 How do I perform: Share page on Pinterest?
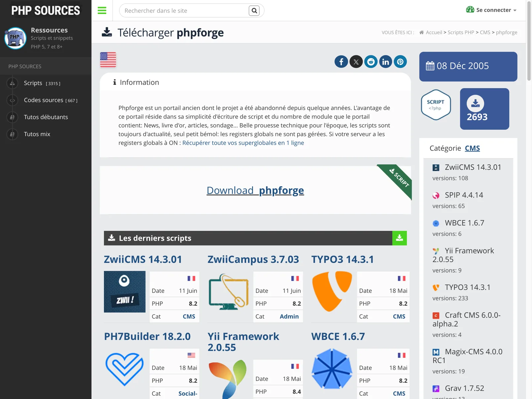click(400, 62)
